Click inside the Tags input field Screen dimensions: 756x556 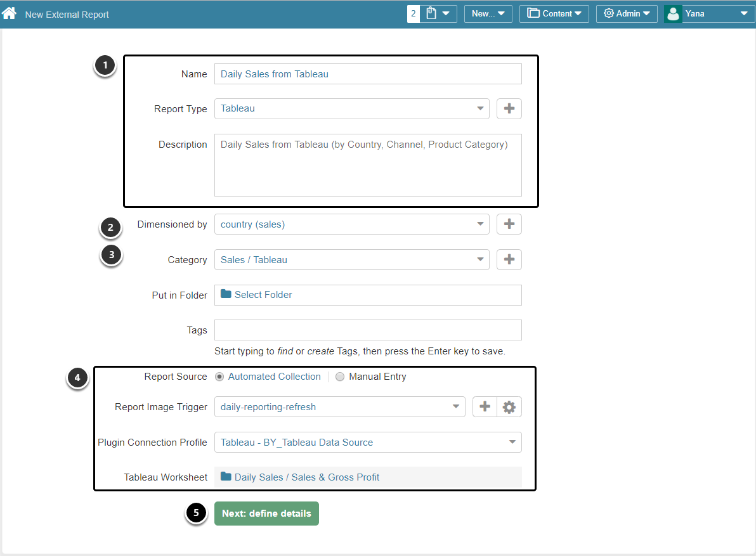[x=368, y=330]
